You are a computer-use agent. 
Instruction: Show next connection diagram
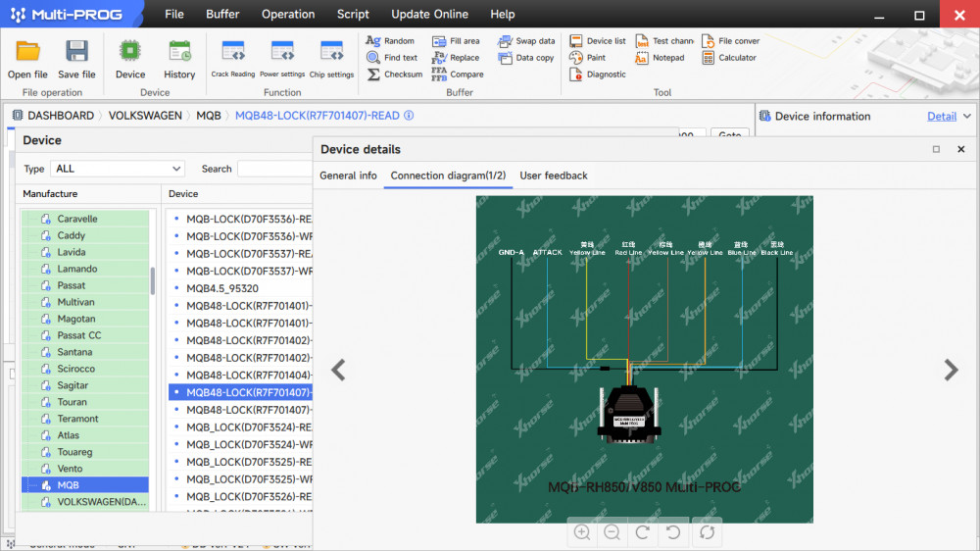[951, 371]
